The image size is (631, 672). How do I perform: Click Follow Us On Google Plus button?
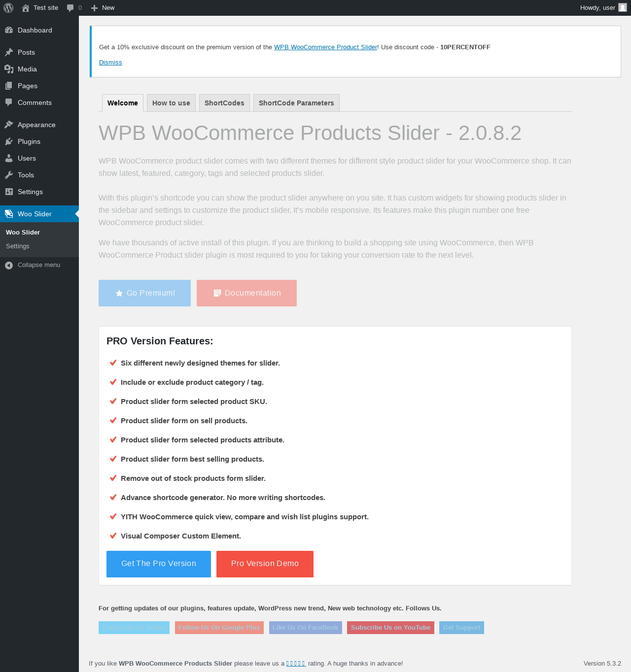tap(219, 628)
